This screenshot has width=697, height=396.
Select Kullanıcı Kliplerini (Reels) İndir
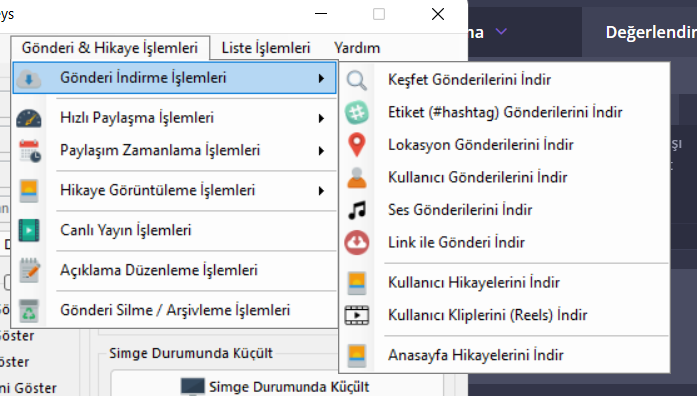505,316
